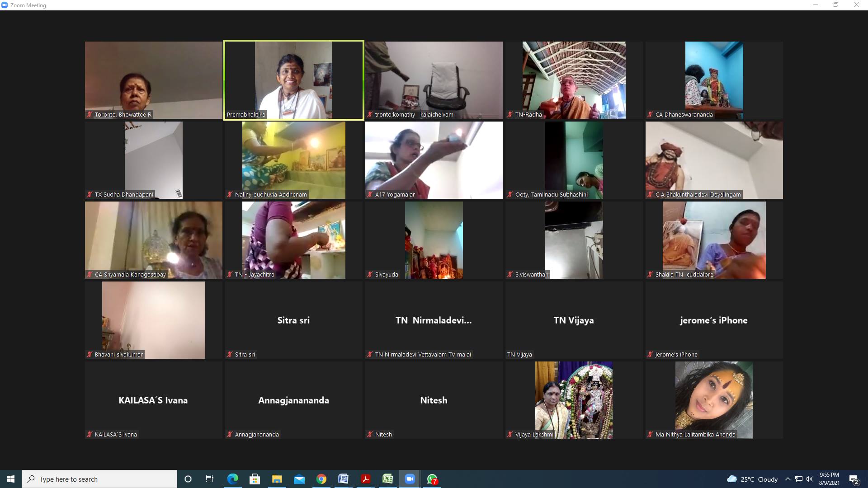The width and height of the screenshot is (868, 488).
Task: Click the Zoom taskbar icon
Action: tap(410, 479)
